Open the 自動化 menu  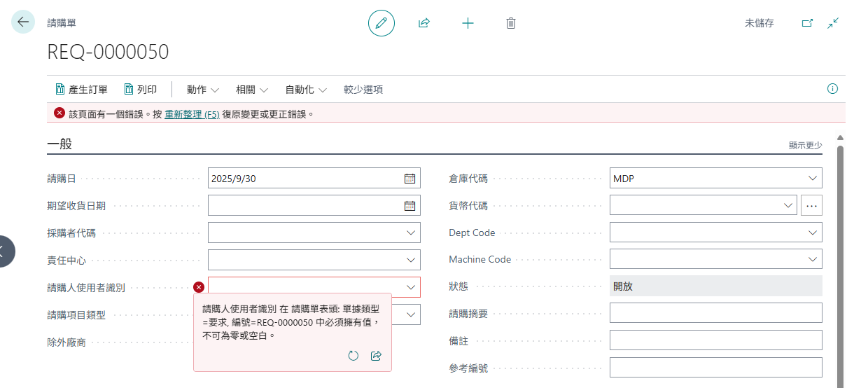[306, 90]
